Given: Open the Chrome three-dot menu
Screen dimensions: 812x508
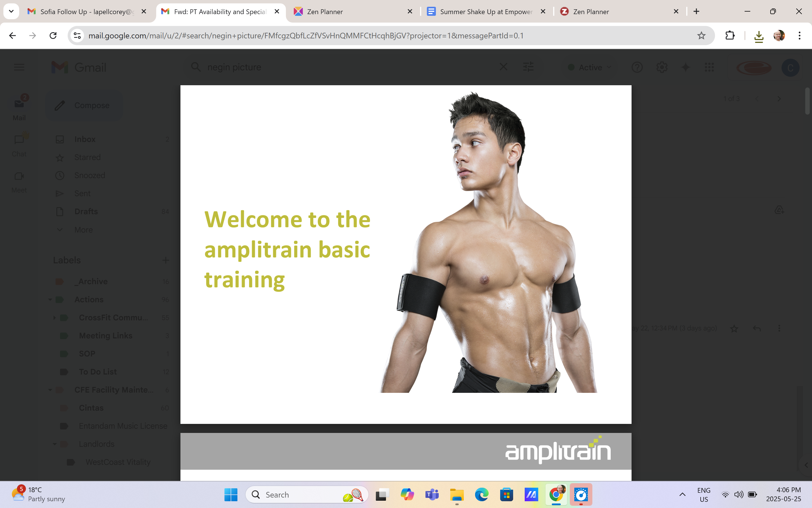Looking at the screenshot, I should (x=800, y=36).
